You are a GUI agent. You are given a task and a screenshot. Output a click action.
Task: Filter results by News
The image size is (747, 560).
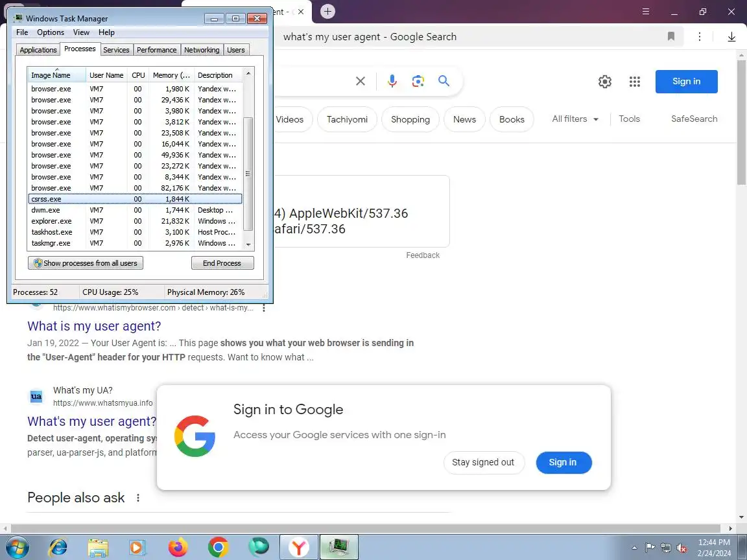(464, 119)
